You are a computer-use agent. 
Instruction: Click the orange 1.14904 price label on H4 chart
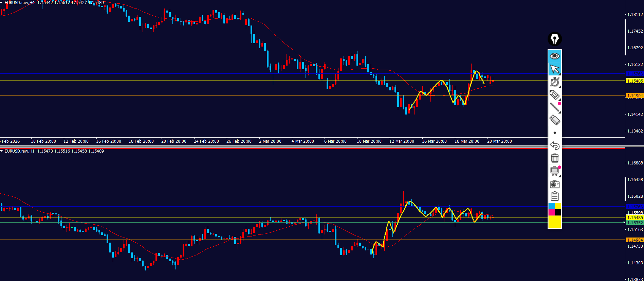[x=634, y=96]
